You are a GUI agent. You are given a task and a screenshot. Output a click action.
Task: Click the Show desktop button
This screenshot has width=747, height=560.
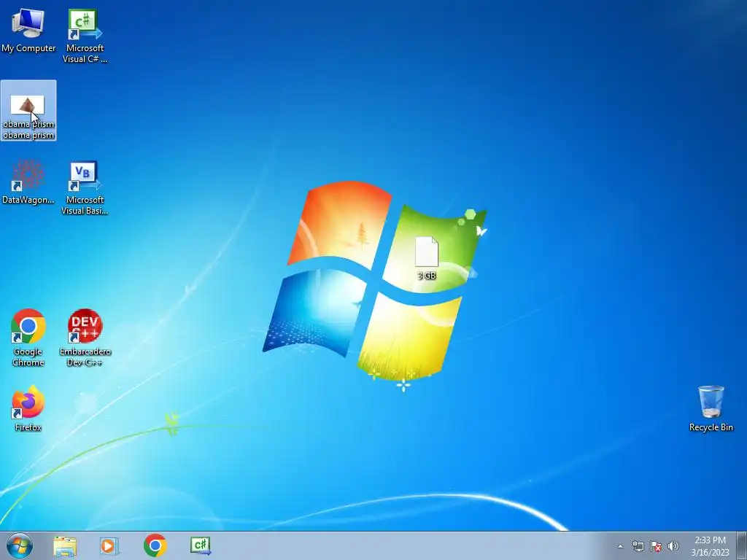pos(742,545)
